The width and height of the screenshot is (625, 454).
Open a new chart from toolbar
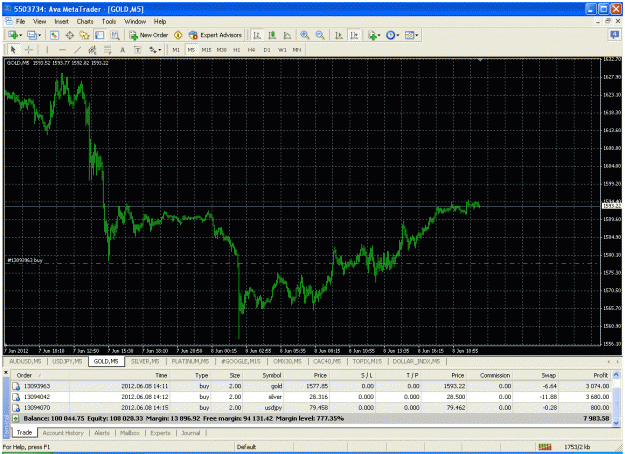tap(13, 35)
